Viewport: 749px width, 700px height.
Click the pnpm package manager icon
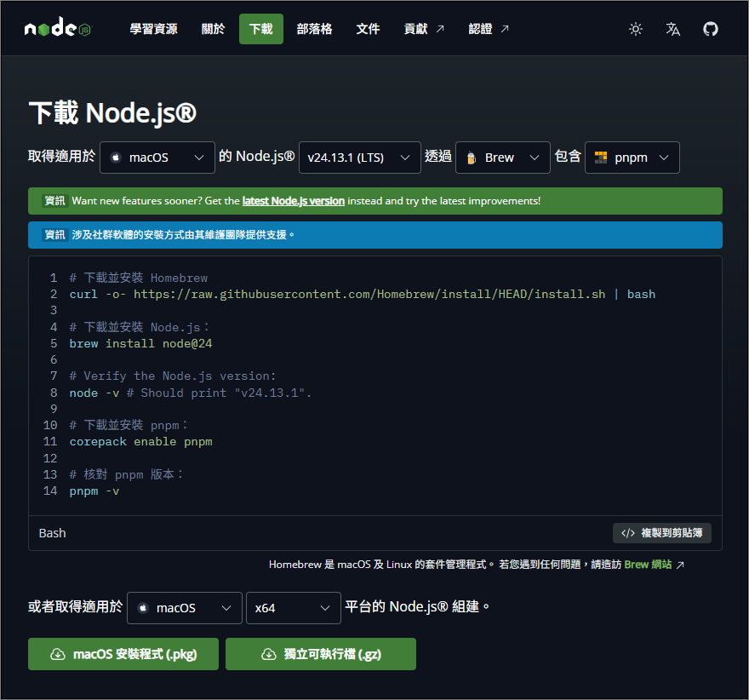(601, 158)
